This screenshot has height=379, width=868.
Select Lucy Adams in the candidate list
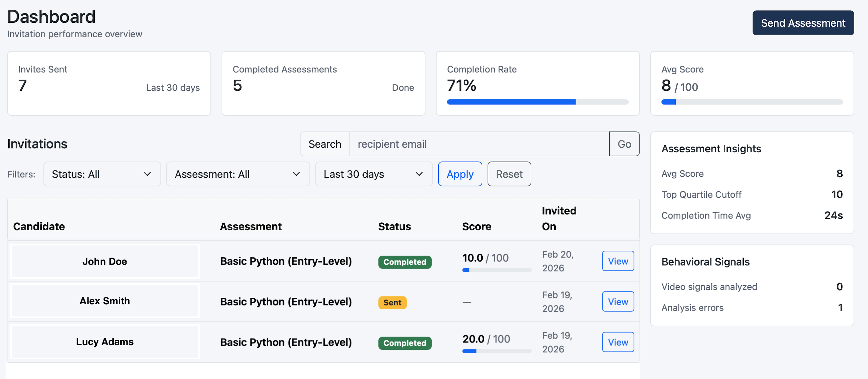[105, 341]
